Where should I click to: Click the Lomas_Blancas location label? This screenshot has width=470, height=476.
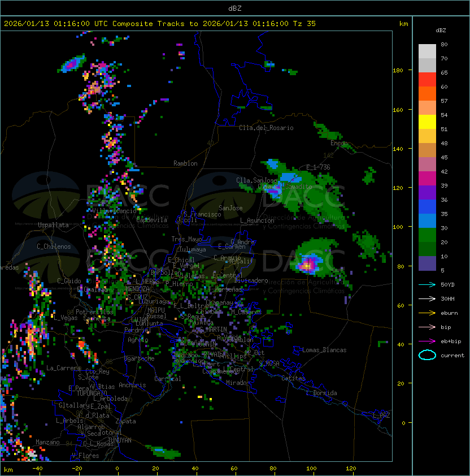(x=324, y=350)
